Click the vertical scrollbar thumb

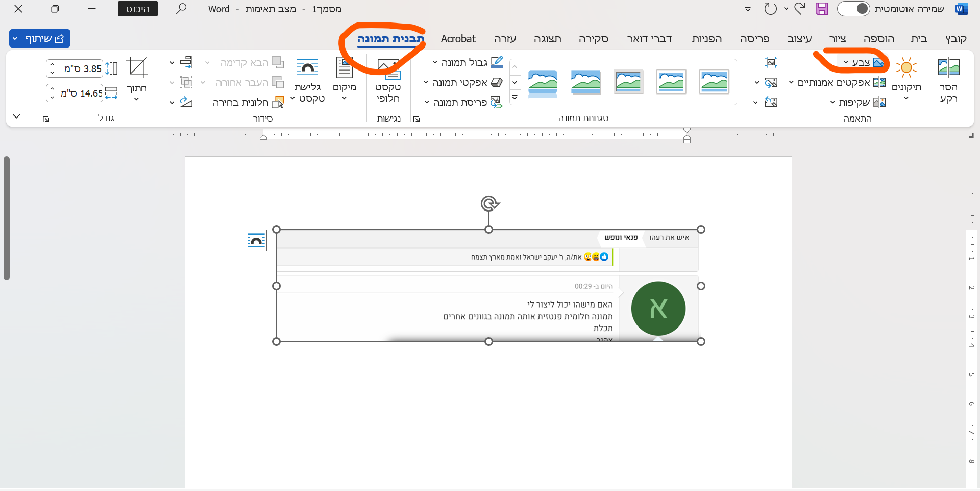7,219
